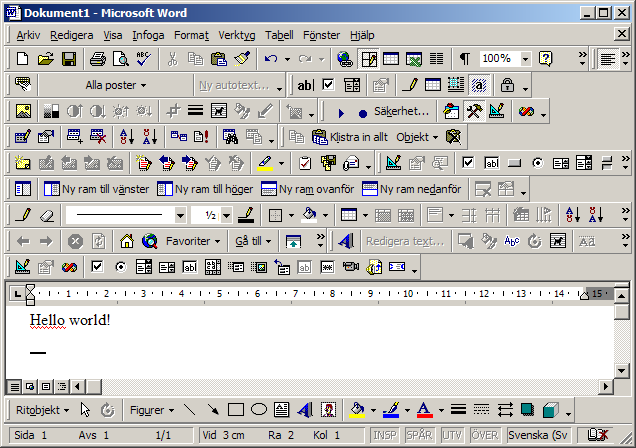Click checkbox control in upper Control Toolbox
The image size is (636, 448).
click(x=468, y=163)
